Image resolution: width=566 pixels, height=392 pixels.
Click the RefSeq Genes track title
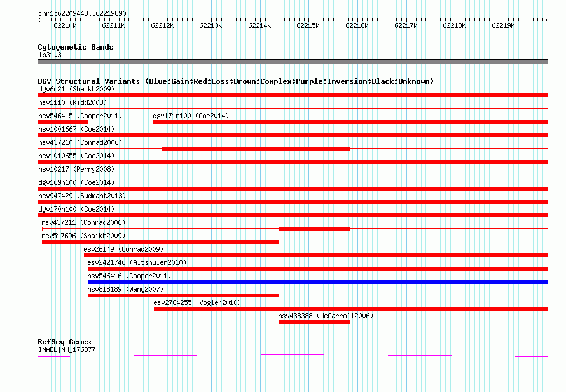tap(64, 342)
